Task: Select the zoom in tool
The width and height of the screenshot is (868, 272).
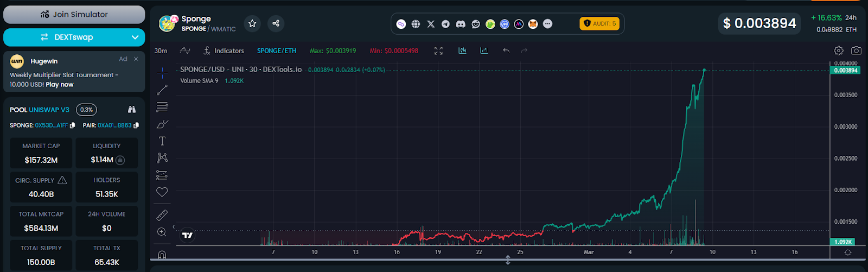Action: click(x=162, y=232)
